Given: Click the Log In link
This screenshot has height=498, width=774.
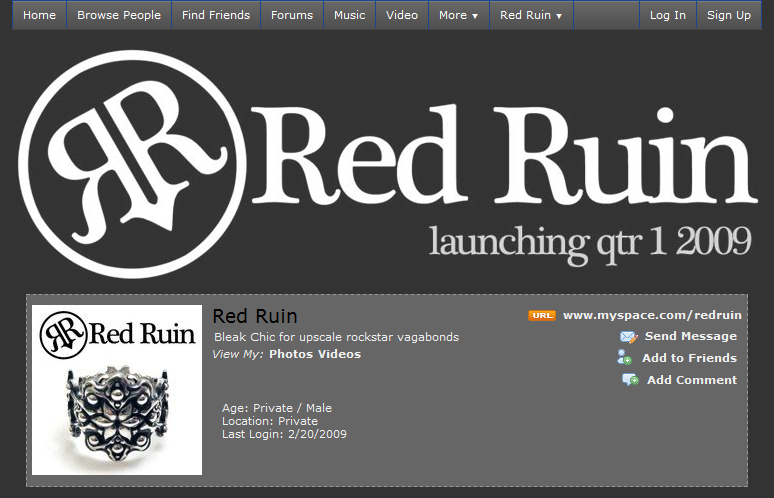Looking at the screenshot, I should click(668, 15).
